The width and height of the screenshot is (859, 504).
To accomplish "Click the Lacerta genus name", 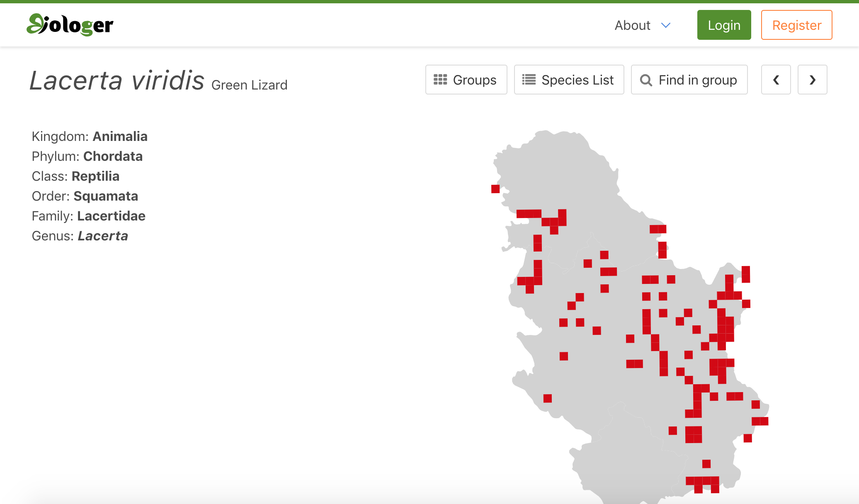I will (x=103, y=236).
